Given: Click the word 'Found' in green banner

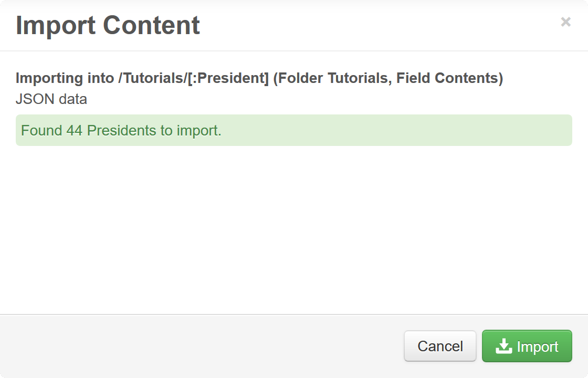Looking at the screenshot, I should point(41,130).
